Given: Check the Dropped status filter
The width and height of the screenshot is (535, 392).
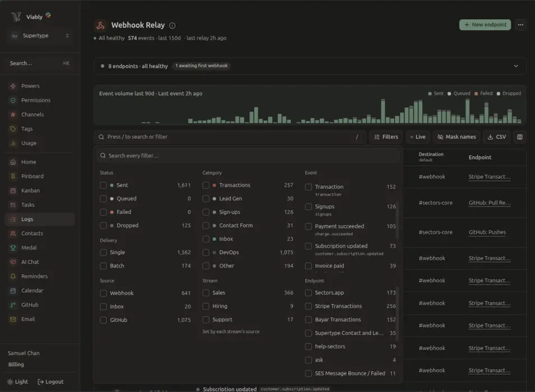Looking at the screenshot, I should [x=103, y=226].
